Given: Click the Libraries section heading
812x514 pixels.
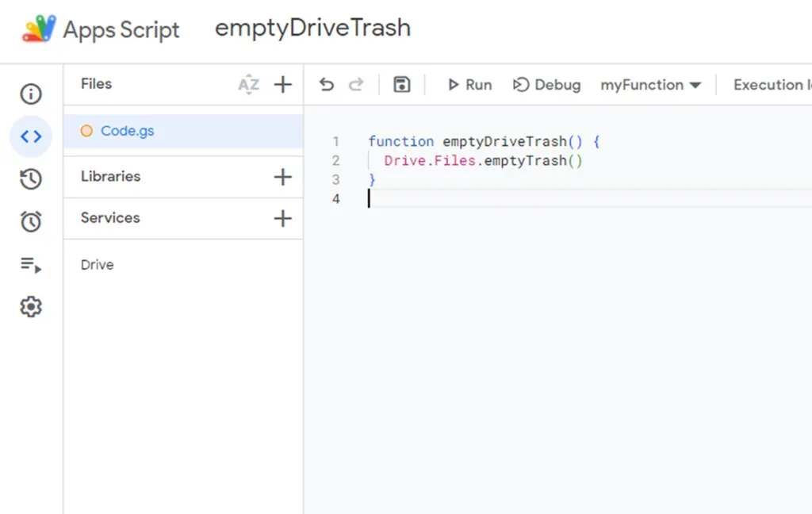Looking at the screenshot, I should [x=111, y=176].
